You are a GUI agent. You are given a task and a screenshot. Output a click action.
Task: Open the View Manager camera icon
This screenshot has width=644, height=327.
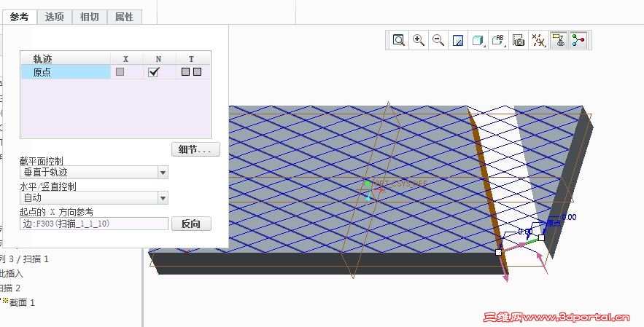tap(519, 40)
